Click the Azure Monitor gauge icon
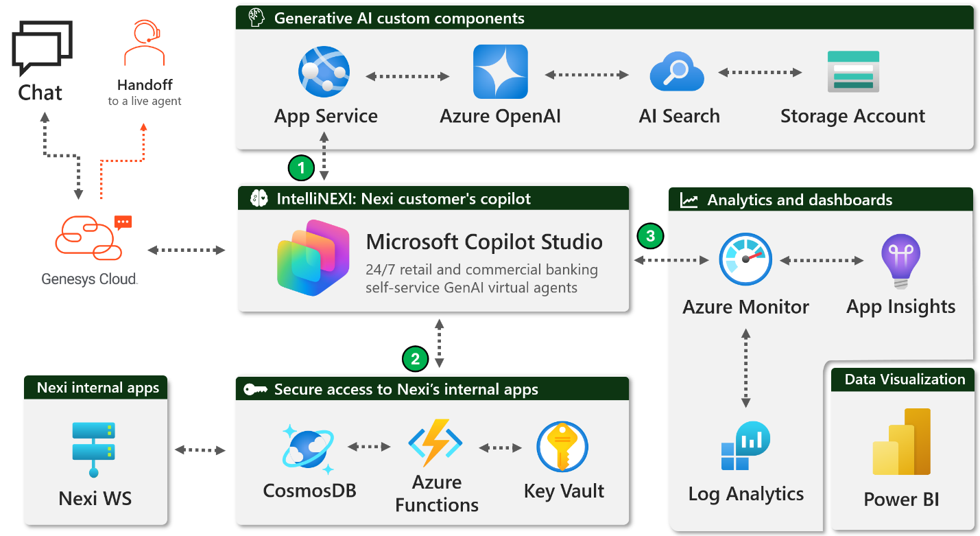The height and width of the screenshot is (536, 980). (745, 261)
